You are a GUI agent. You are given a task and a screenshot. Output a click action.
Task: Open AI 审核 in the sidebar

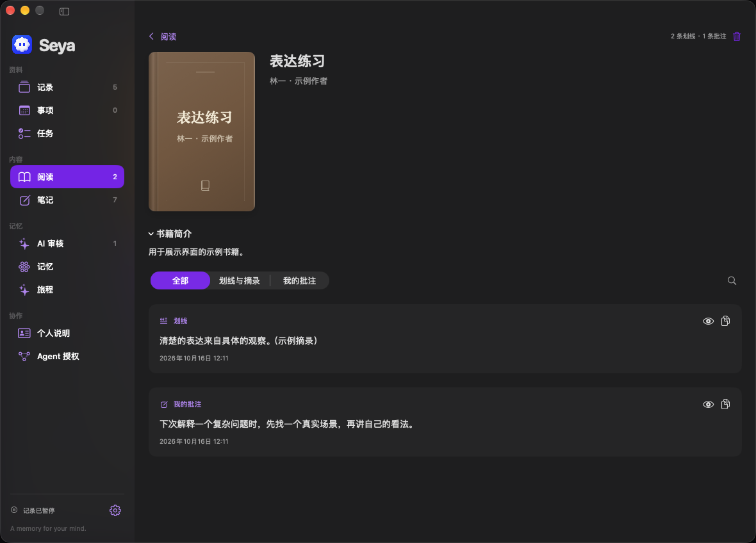tap(67, 243)
